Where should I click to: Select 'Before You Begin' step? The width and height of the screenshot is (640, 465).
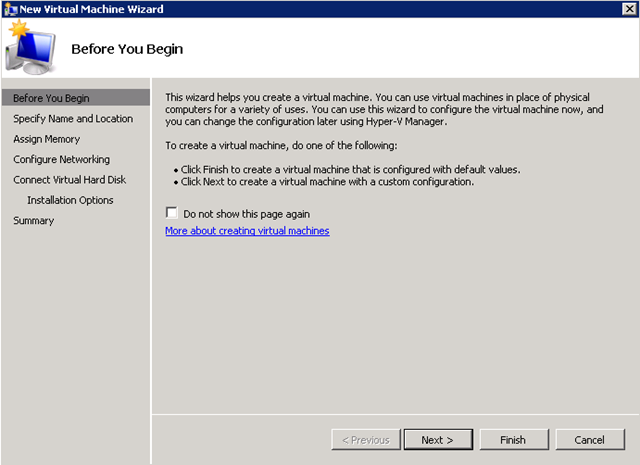(76, 98)
